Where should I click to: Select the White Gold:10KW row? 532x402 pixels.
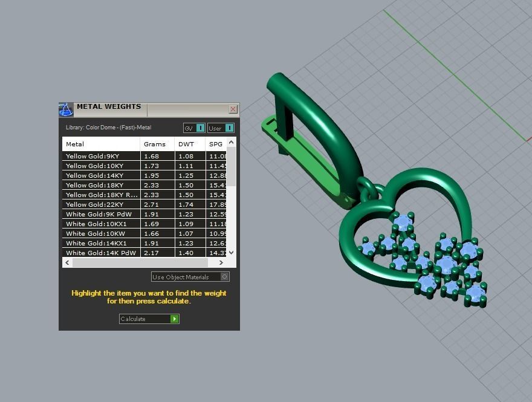(x=144, y=233)
